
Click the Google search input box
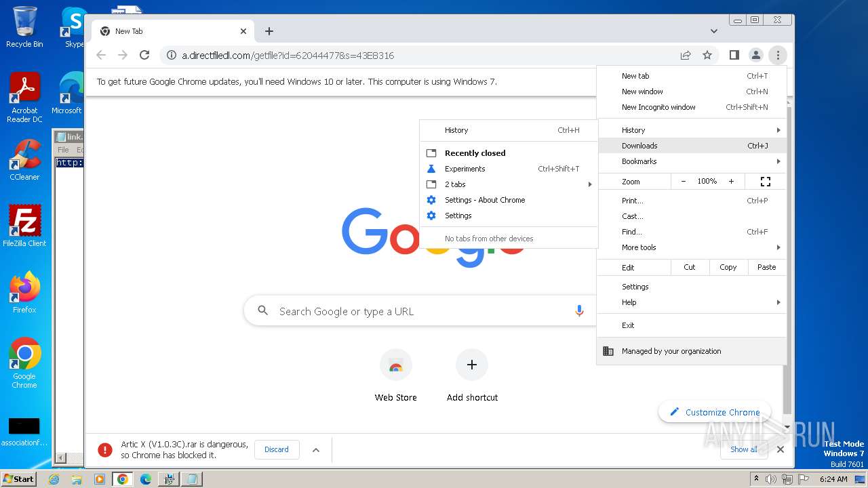pos(420,311)
